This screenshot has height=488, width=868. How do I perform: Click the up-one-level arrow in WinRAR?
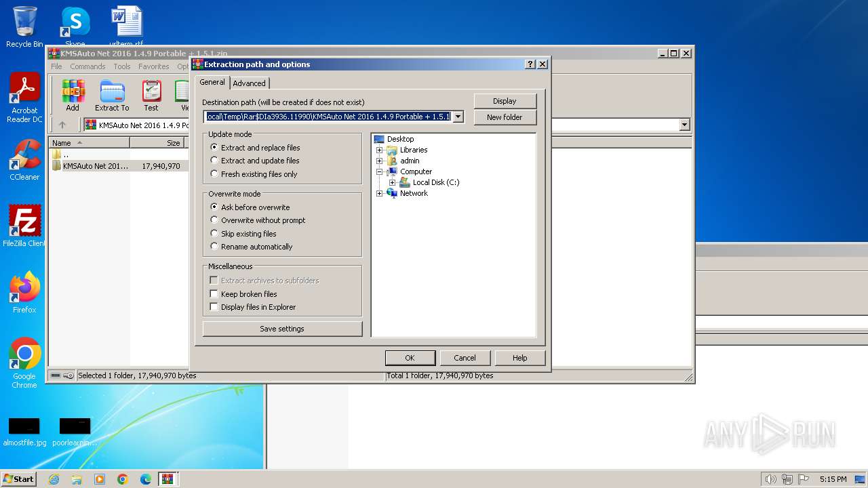62,125
